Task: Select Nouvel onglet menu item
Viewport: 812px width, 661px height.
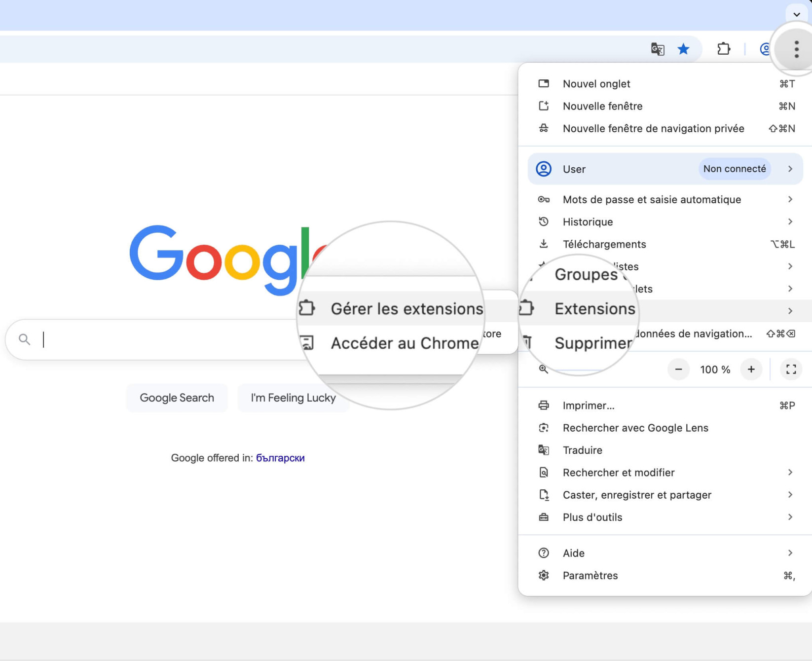Action: (x=665, y=84)
